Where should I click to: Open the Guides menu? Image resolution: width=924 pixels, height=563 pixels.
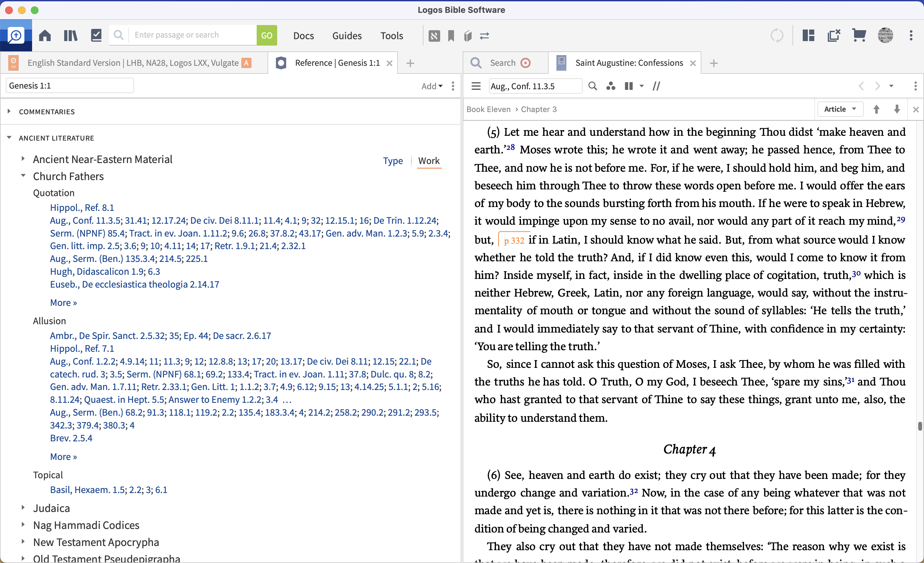pos(347,36)
